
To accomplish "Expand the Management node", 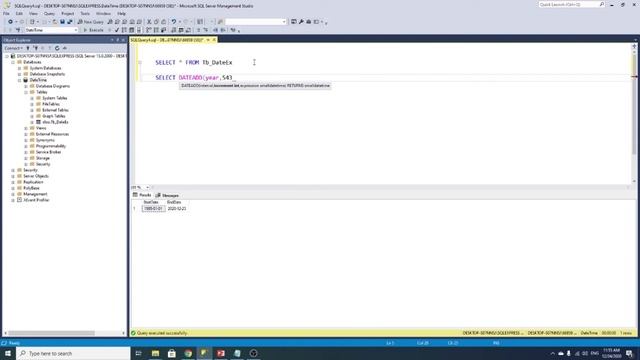I will point(13,194).
